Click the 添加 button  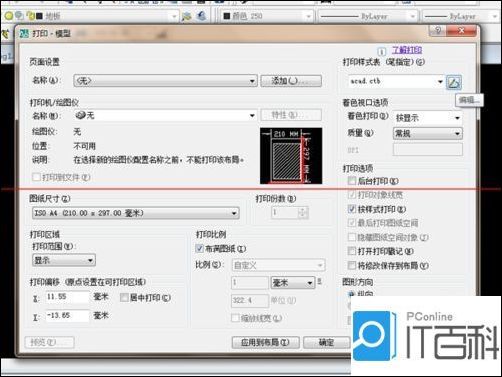pyautogui.click(x=291, y=81)
